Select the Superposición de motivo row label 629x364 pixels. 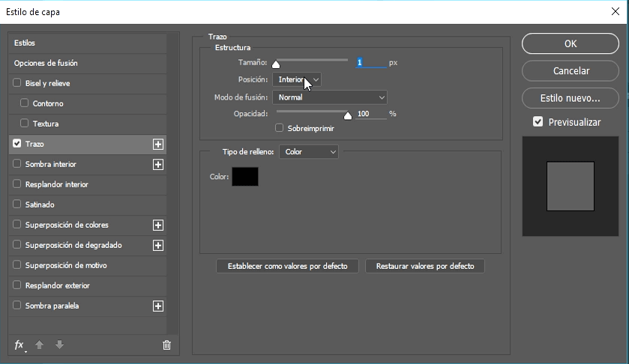coord(66,265)
